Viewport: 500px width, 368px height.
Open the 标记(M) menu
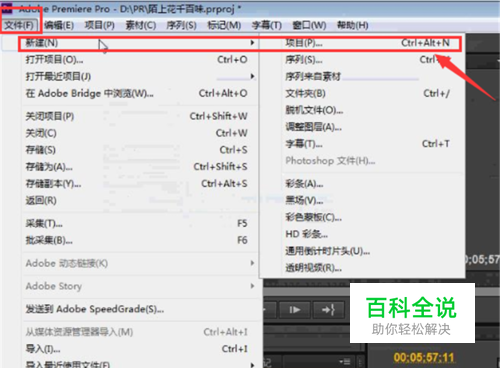pyautogui.click(x=224, y=25)
